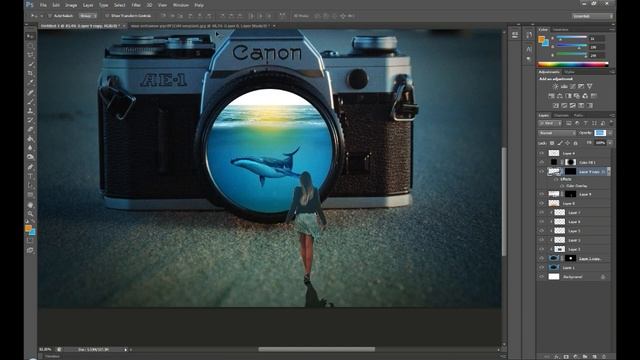
Task: Add a Hue/Saturation adjustment layer
Action: pos(551,96)
